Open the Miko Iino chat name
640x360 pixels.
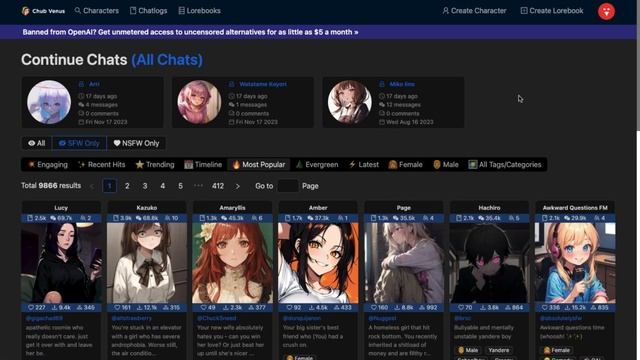[x=402, y=84]
